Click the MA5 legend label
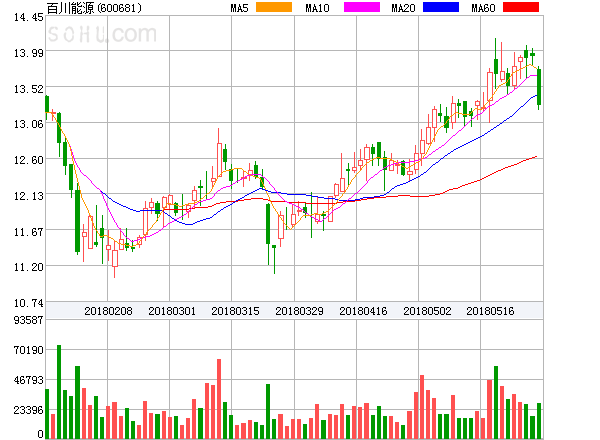This screenshot has height=440, width=600. pos(239,8)
